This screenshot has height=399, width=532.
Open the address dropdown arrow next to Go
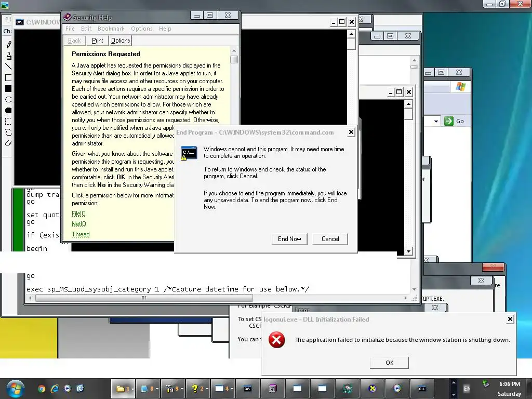(436, 121)
